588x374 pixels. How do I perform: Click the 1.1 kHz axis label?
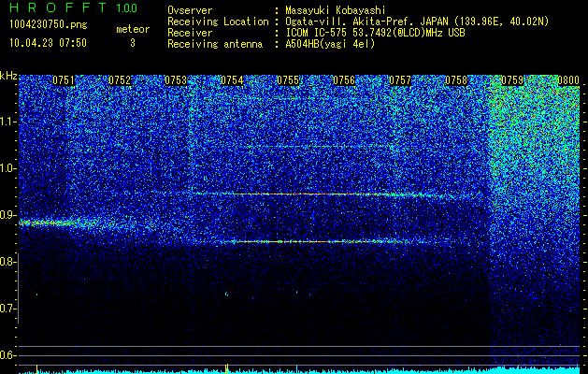(7, 122)
